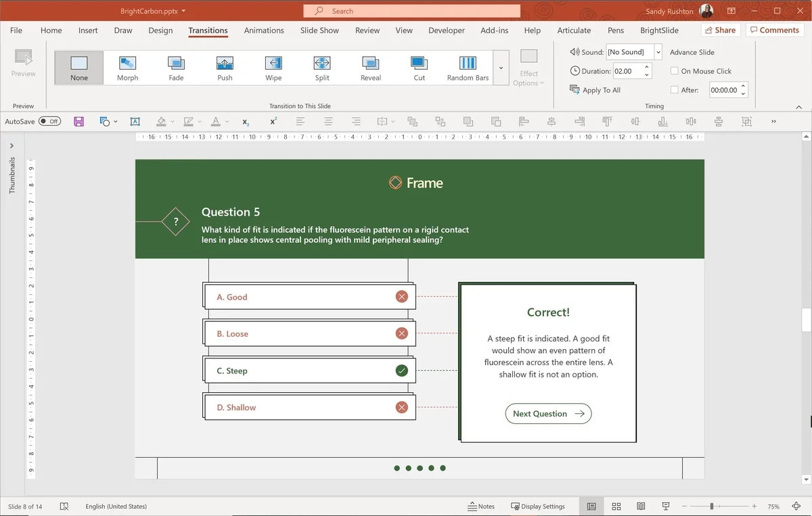Screen dimensions: 812x516
Task: Click the Subscript icon
Action: (246, 122)
